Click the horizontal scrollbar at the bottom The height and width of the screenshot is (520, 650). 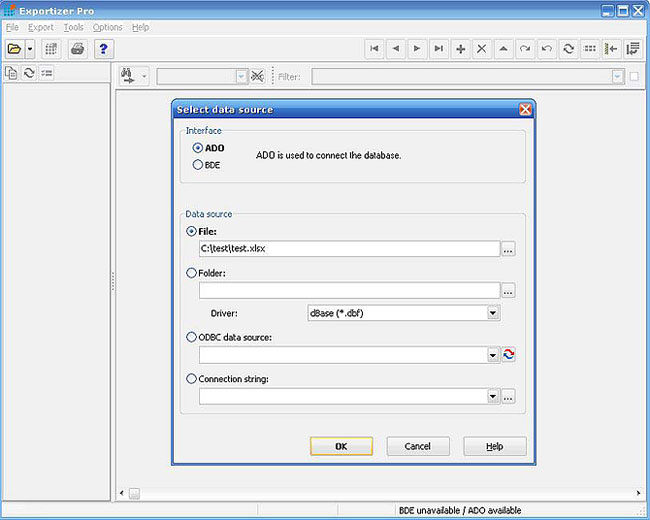click(380, 493)
